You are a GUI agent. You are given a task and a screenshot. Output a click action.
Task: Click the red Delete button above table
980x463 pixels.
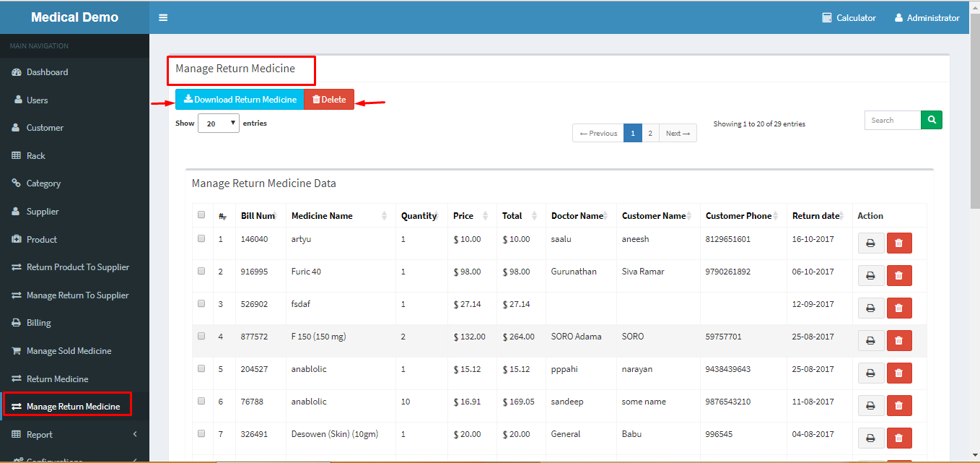tap(329, 100)
